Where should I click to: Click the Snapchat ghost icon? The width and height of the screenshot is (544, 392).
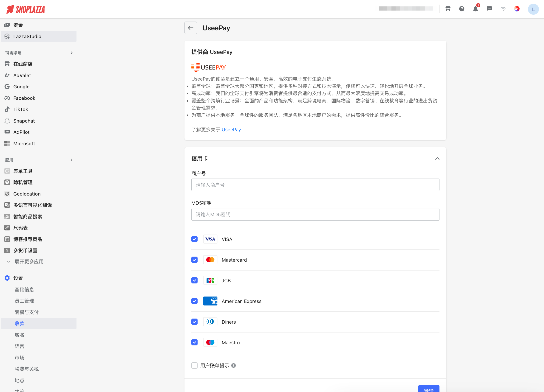coord(7,121)
